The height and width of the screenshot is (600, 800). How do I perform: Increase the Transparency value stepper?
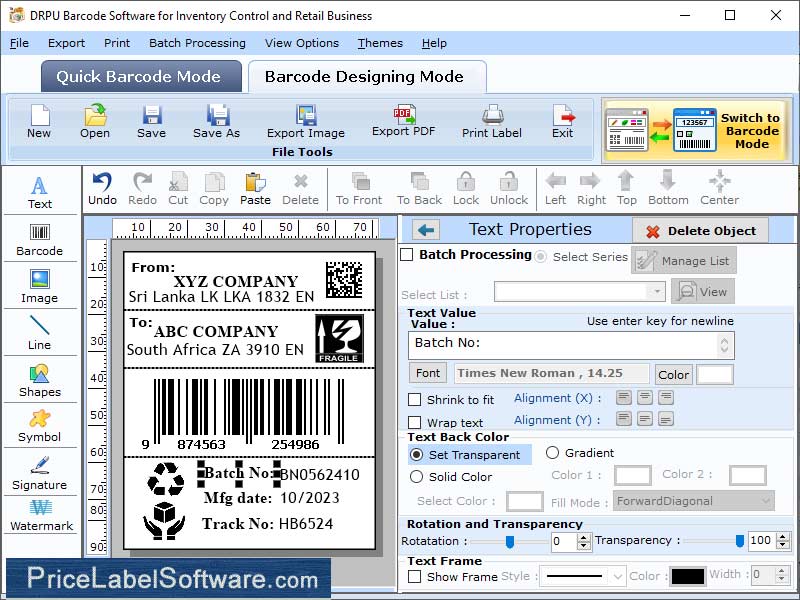coord(783,537)
